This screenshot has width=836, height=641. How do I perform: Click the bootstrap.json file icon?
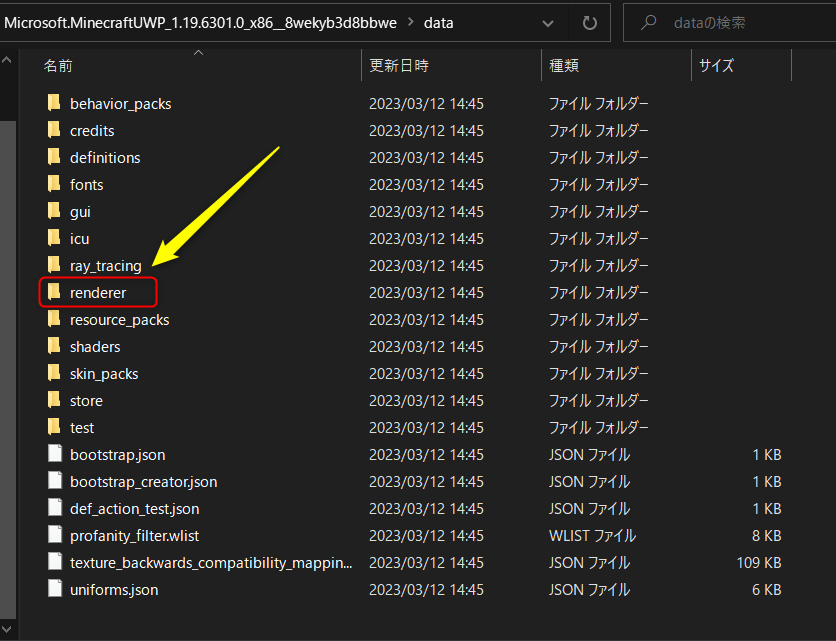[x=54, y=454]
